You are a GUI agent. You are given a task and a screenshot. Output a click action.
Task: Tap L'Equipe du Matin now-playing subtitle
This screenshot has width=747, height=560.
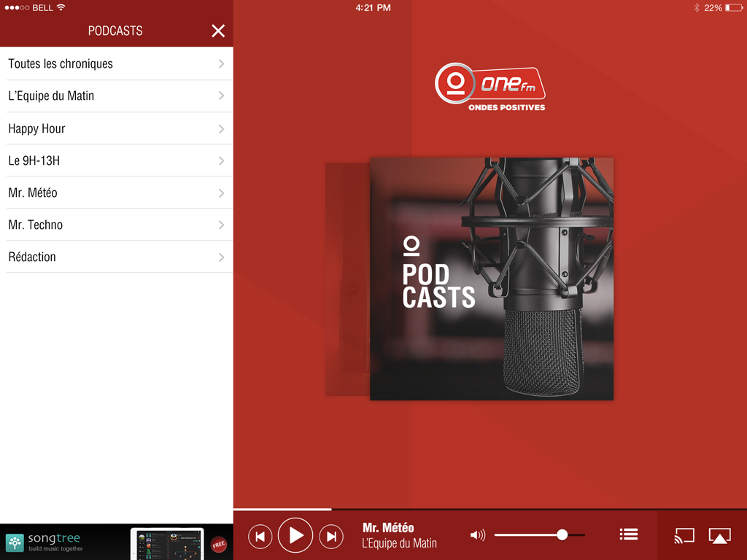click(399, 543)
